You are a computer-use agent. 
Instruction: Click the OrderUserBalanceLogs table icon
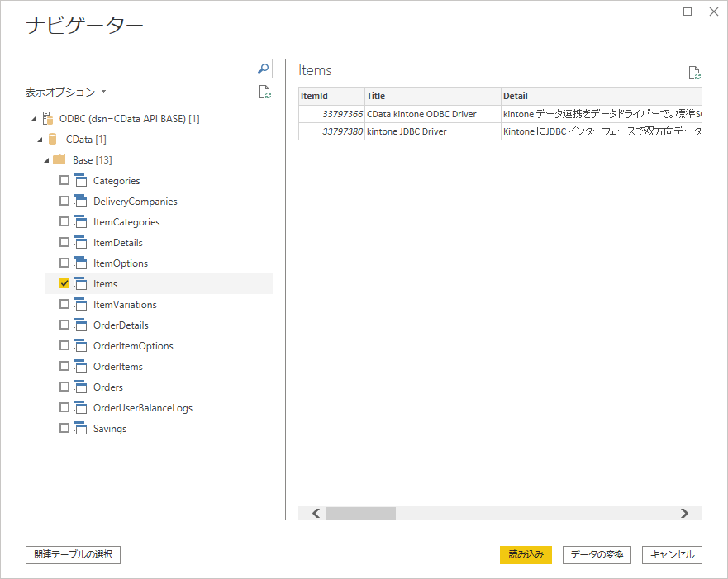point(80,407)
